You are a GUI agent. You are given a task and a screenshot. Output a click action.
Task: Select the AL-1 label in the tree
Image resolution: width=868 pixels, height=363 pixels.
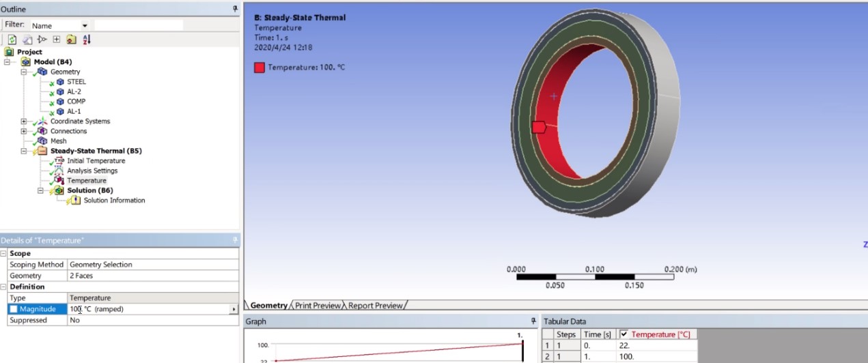(x=74, y=111)
